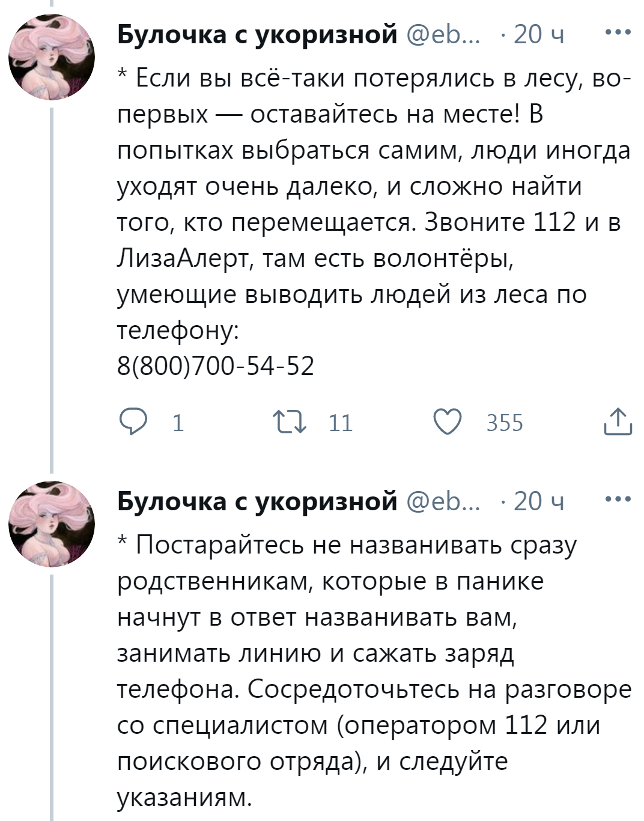This screenshot has height=821, width=644.
Task: Open three-dot menu on the 'Постарайтесь' tweet
Action: coord(618,499)
